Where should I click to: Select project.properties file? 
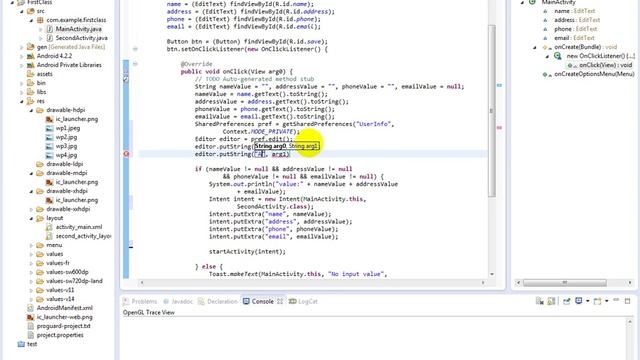pos(60,335)
